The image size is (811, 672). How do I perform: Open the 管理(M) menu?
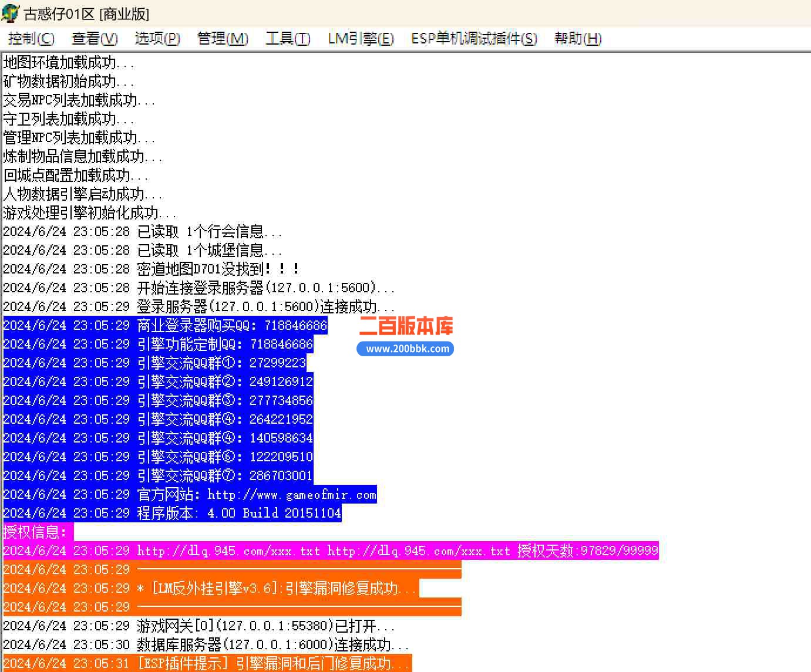[x=223, y=39]
